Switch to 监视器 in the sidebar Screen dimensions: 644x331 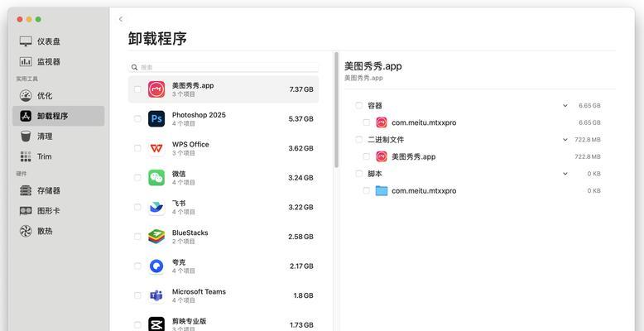tap(58, 61)
